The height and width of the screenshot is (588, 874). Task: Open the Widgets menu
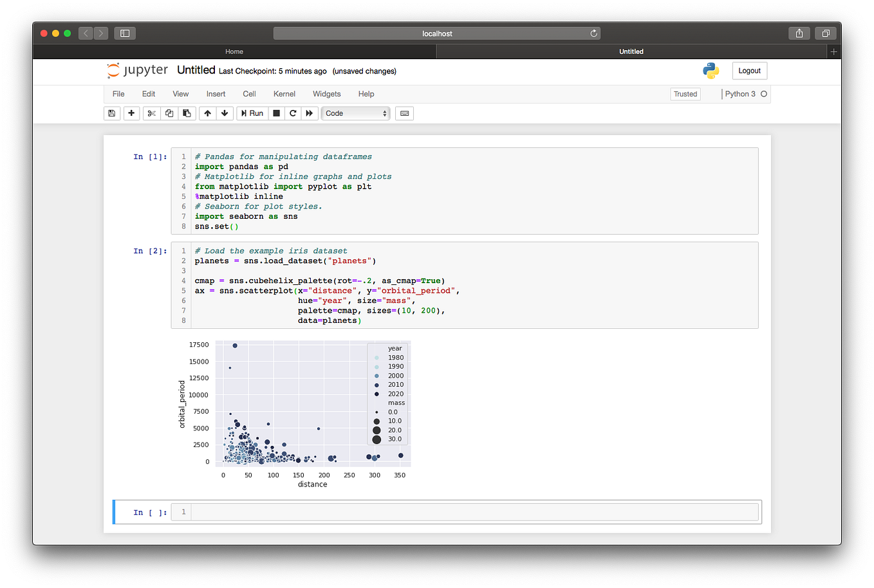coord(326,94)
